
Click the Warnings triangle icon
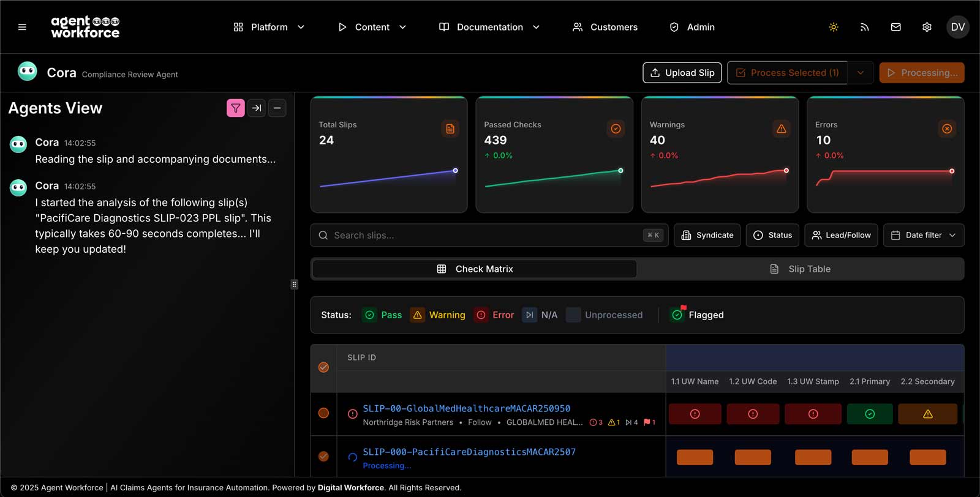coord(781,129)
